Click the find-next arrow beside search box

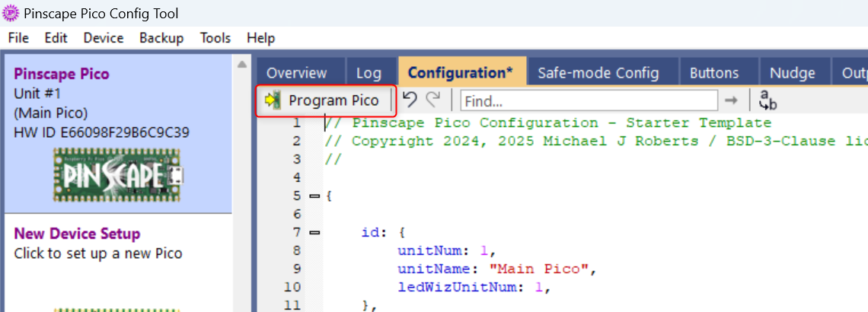731,100
